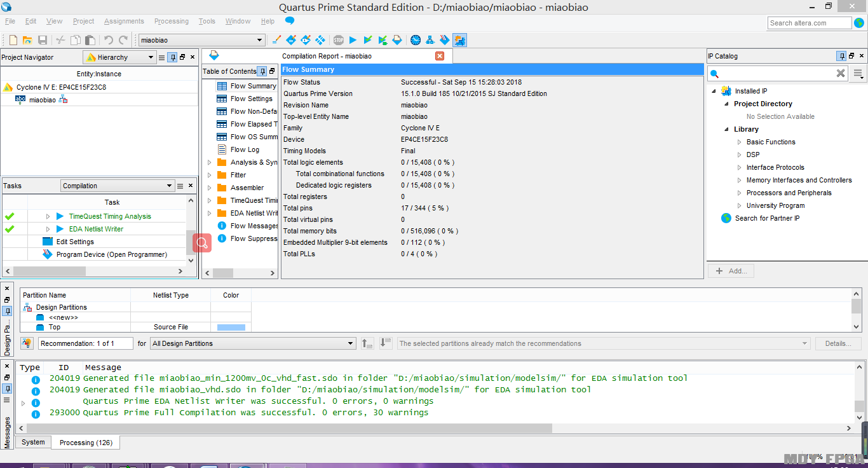
Task: Close the Compilation Report tab
Action: (440, 56)
